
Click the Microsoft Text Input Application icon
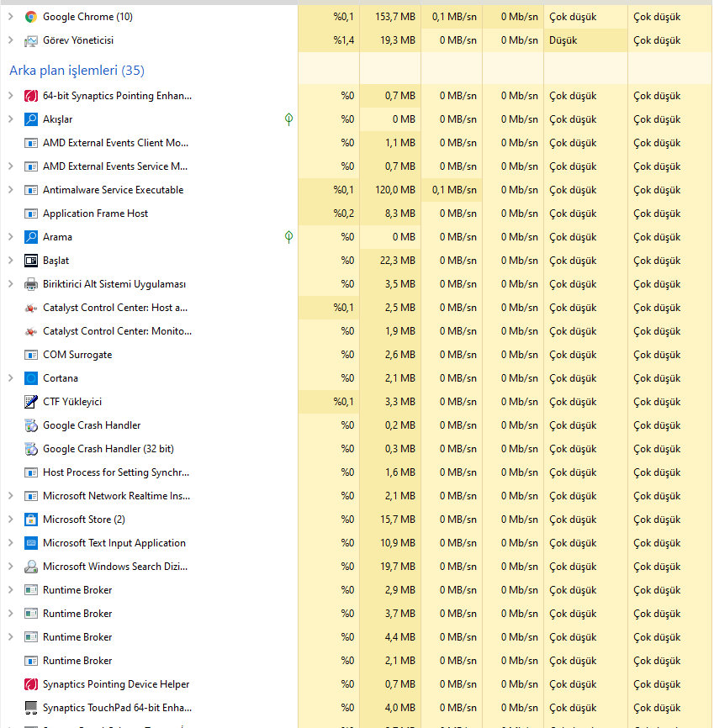tap(30, 543)
